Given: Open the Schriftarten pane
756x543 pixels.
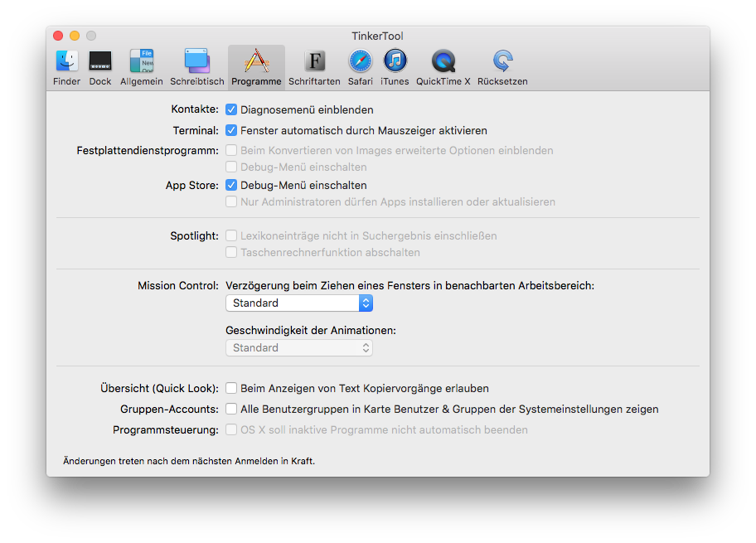Looking at the screenshot, I should (314, 67).
